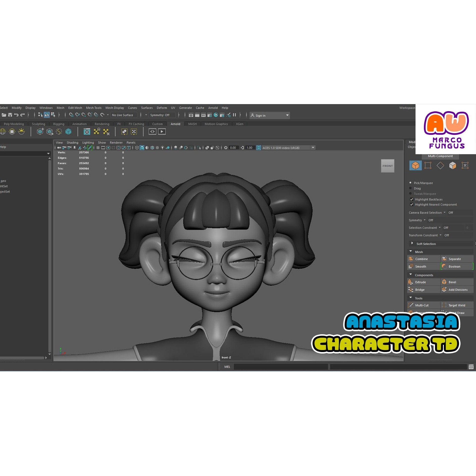The image size is (476, 476).
Task: Click the teal render settings circle icon
Action: [216, 115]
